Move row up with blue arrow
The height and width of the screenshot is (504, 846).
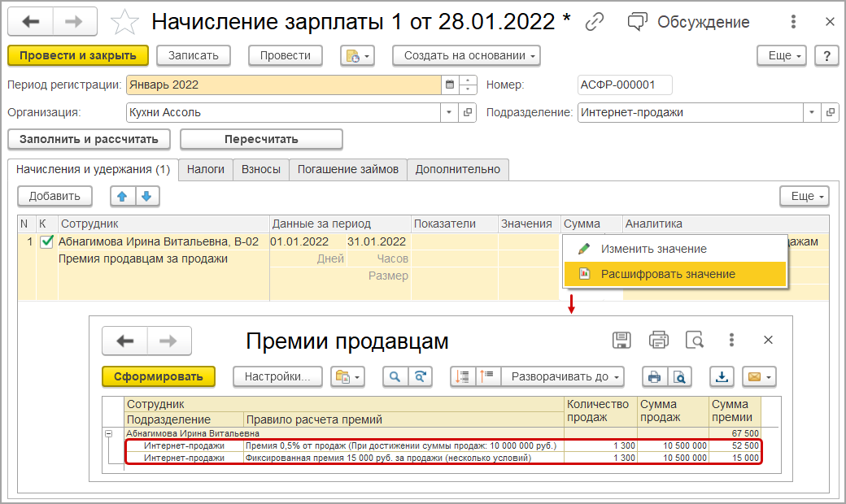(x=123, y=196)
